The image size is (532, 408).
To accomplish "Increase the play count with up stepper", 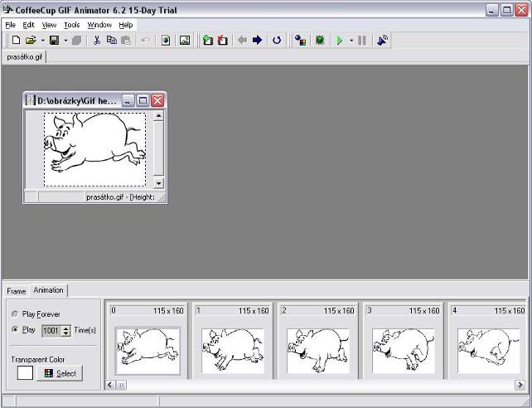I will [66, 328].
